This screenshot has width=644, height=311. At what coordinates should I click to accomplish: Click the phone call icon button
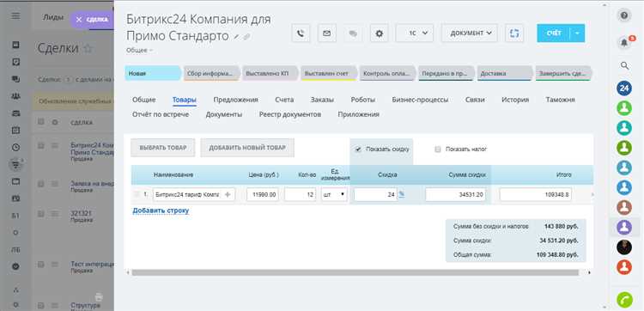tap(301, 34)
